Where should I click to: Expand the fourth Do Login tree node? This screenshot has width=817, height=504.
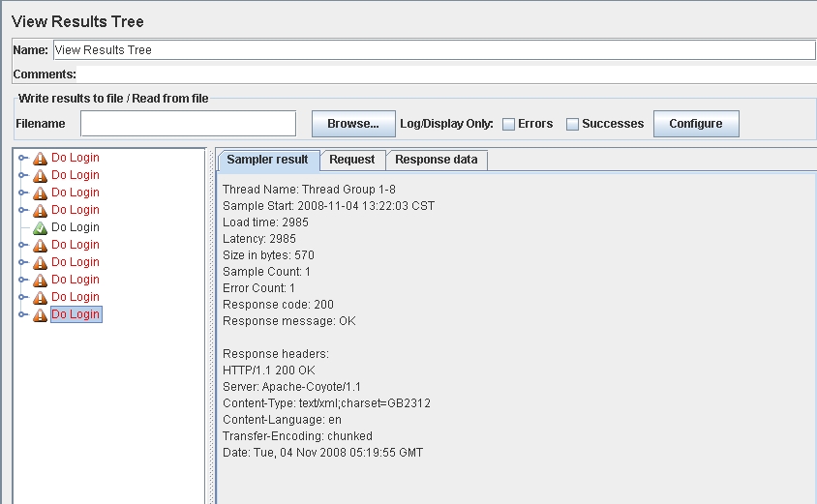tap(22, 210)
